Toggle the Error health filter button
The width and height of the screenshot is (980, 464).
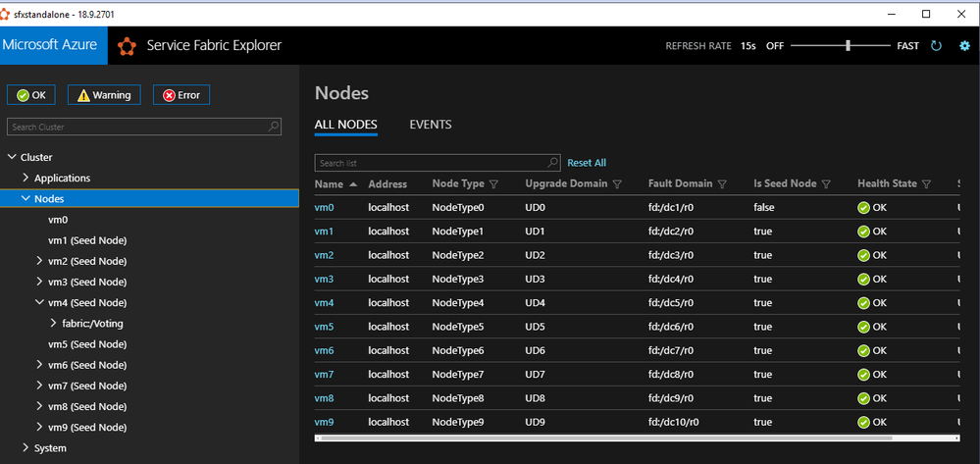click(181, 95)
